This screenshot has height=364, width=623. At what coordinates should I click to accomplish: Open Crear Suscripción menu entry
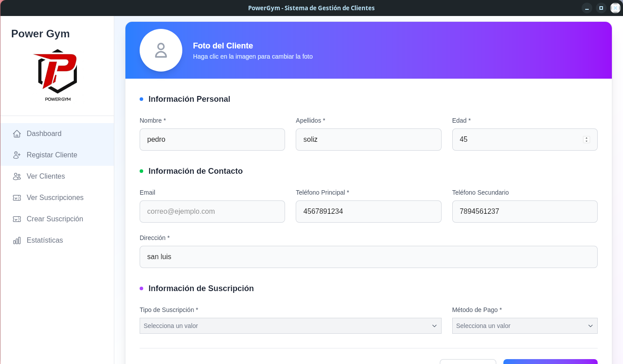coord(57,219)
